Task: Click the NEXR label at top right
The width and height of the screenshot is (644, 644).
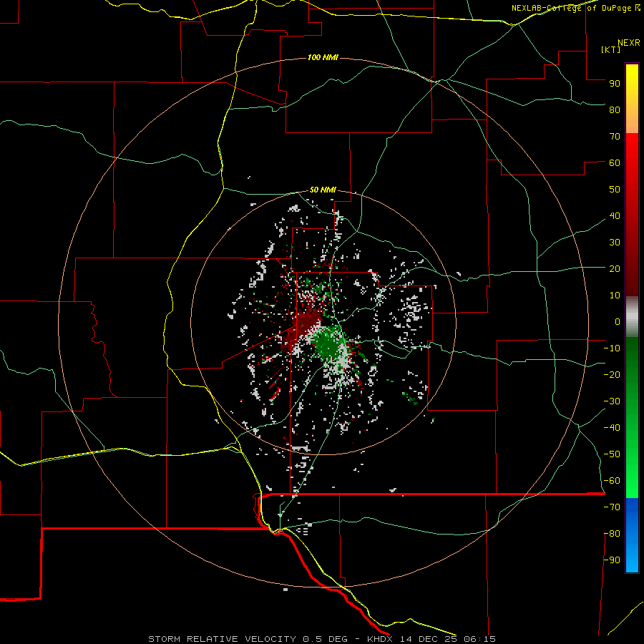Action: tap(629, 43)
